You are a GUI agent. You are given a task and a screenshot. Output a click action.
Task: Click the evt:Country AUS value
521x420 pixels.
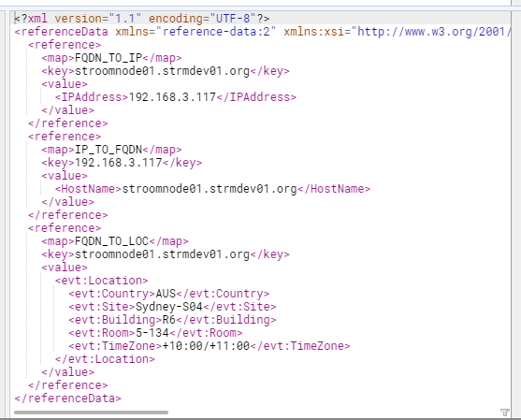[166, 294]
